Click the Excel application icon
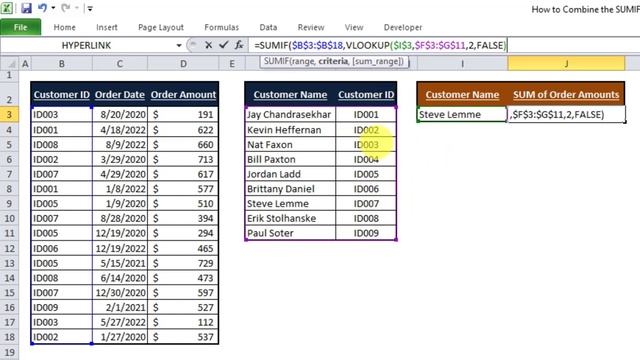 (x=7, y=8)
